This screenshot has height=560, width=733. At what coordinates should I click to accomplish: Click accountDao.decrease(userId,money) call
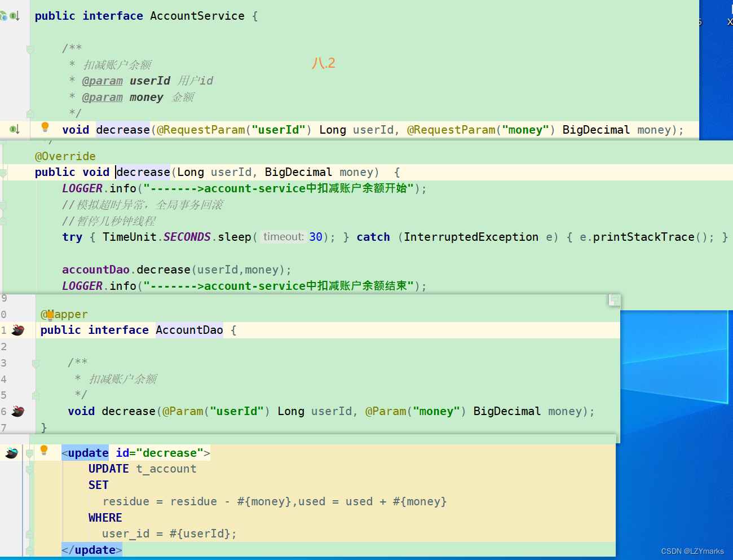click(176, 270)
